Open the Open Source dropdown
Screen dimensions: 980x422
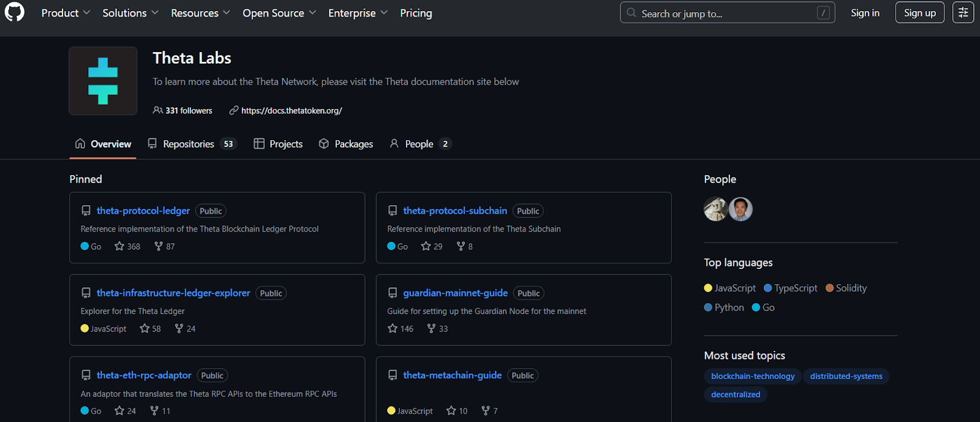coord(279,13)
